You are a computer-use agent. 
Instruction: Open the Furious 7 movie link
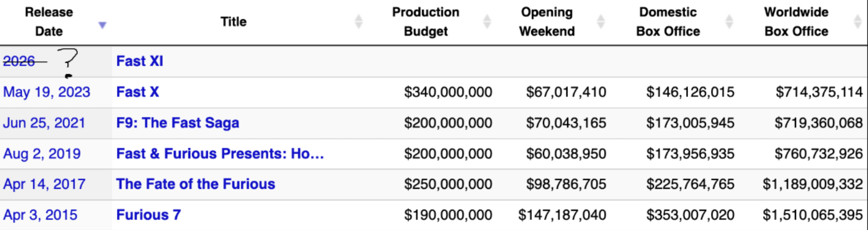(148, 215)
